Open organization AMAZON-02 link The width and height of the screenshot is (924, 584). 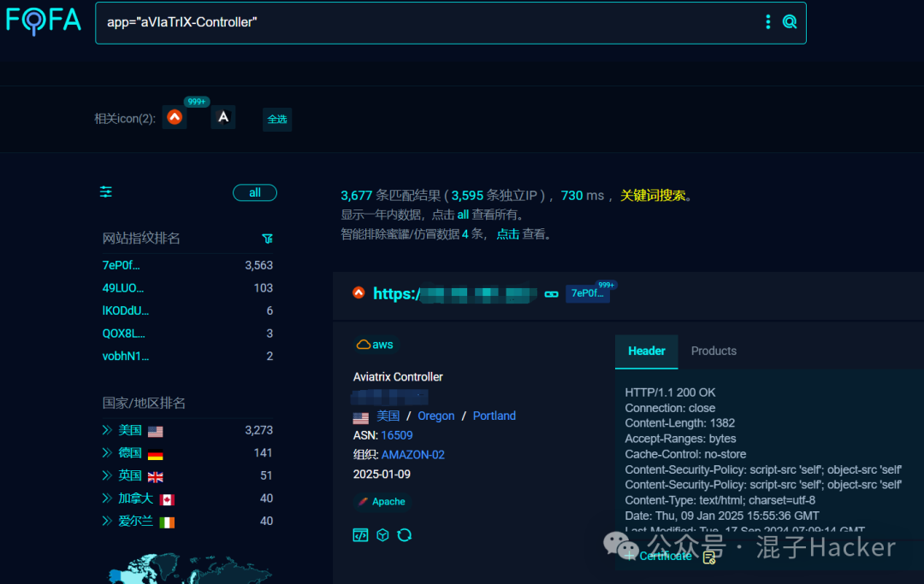point(412,455)
